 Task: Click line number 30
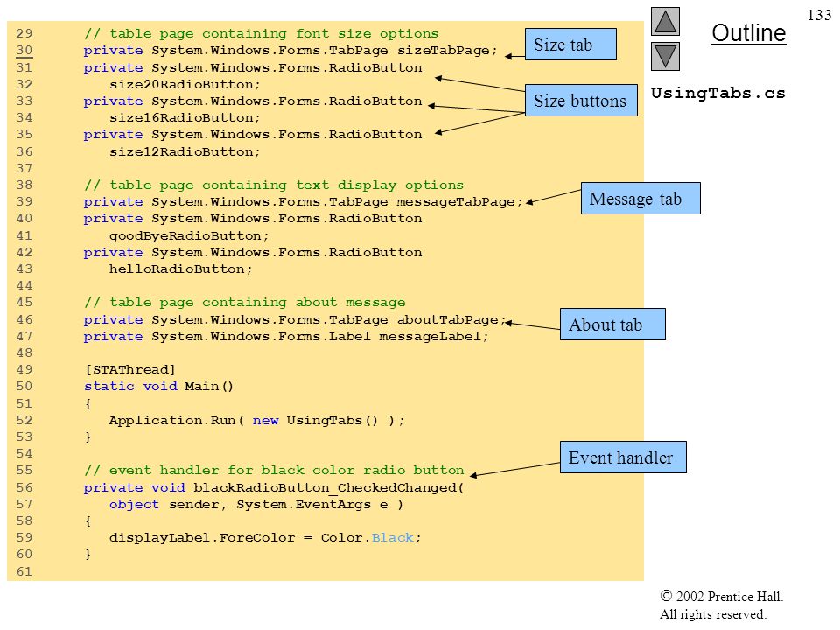tap(24, 51)
